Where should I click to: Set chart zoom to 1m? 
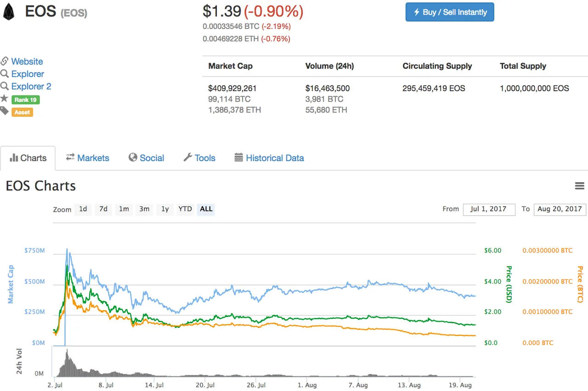click(x=124, y=209)
